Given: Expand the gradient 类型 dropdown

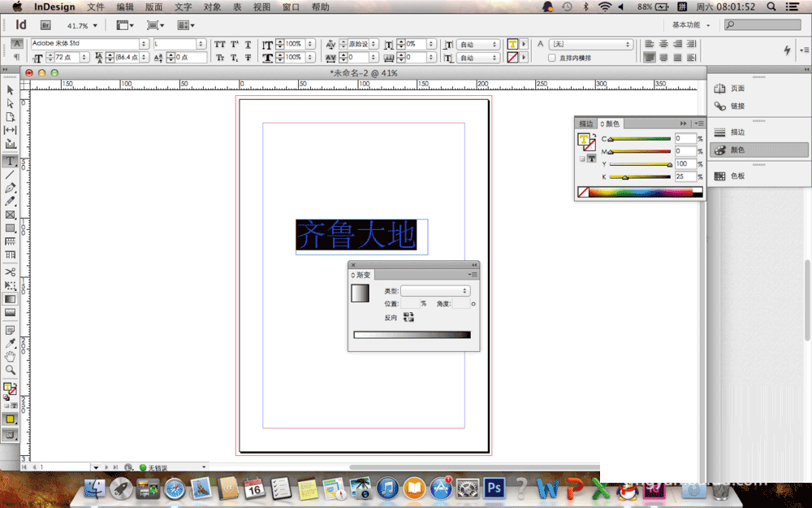Looking at the screenshot, I should 436,290.
